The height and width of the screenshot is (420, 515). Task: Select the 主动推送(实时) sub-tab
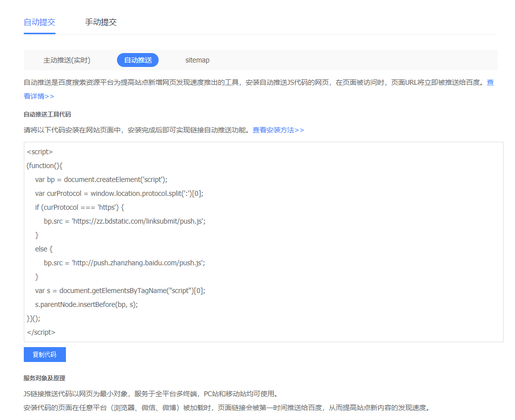tap(67, 60)
